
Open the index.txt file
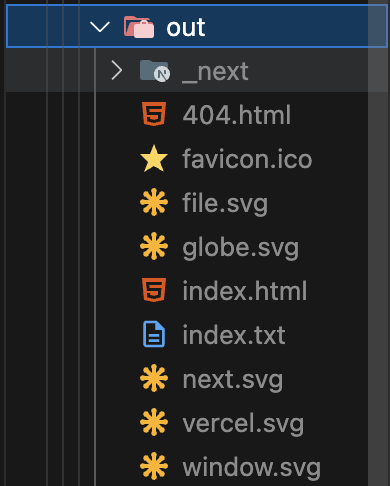tap(234, 335)
